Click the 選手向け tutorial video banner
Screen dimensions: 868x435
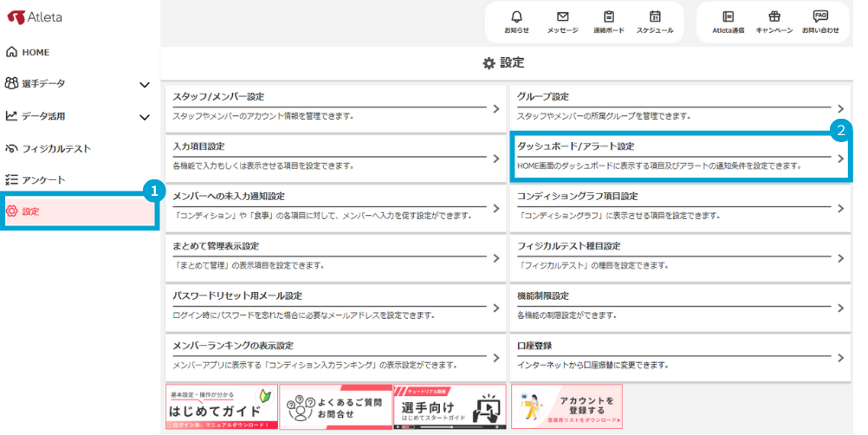[x=449, y=406]
